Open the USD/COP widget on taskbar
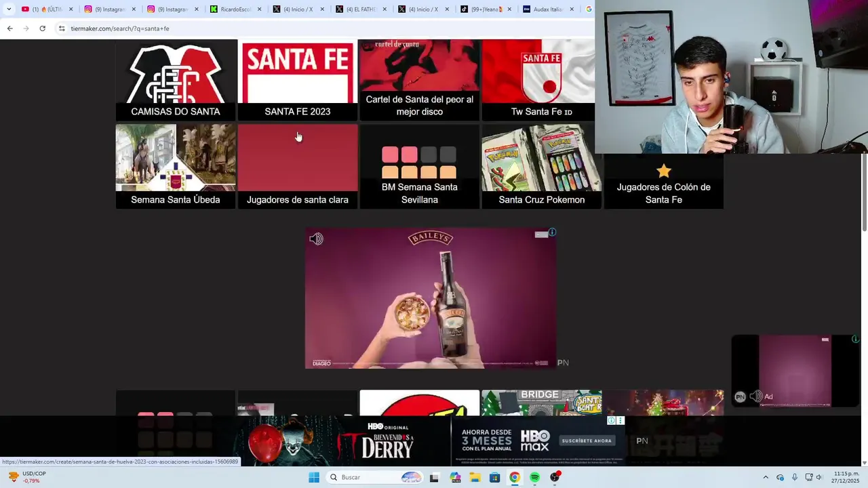 tap(24, 477)
